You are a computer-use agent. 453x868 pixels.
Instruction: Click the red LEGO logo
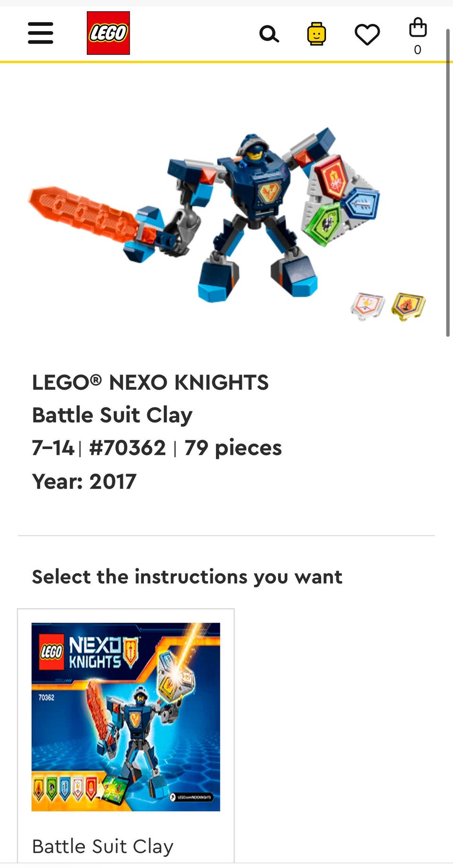point(108,33)
